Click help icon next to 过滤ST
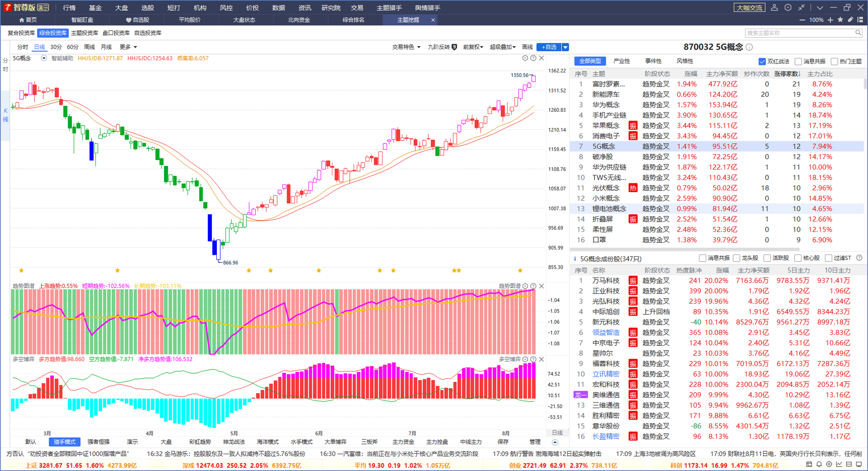This screenshot has height=471, width=868. pyautogui.click(x=859, y=258)
